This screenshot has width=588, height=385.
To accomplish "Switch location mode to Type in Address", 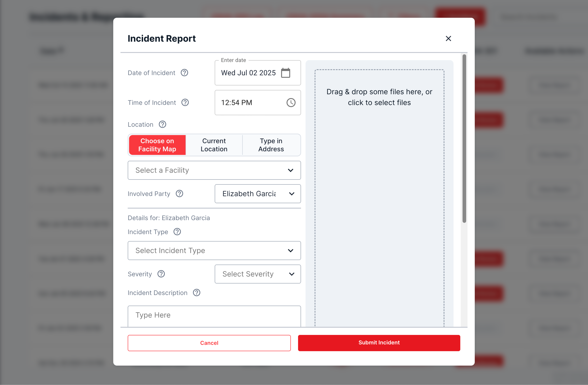I will click(x=271, y=145).
